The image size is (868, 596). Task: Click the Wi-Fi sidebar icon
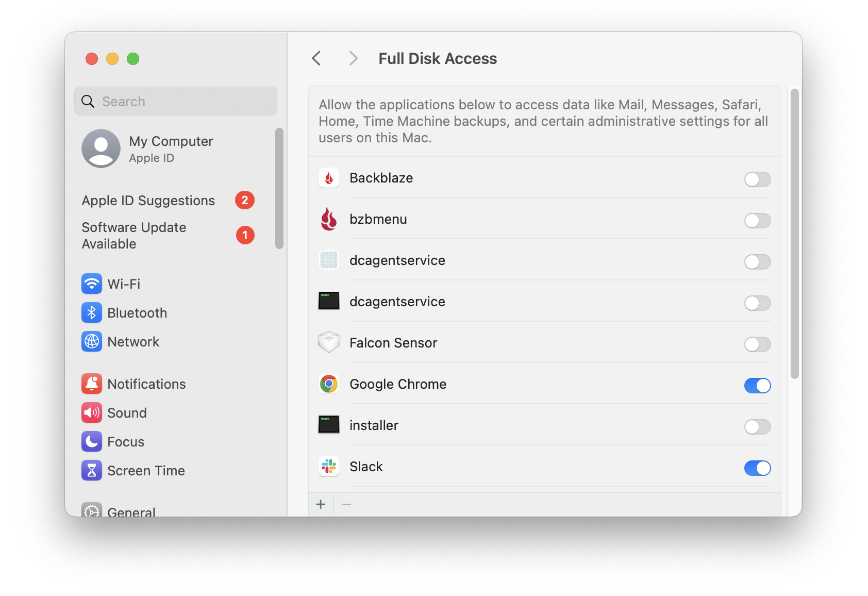[x=92, y=284]
